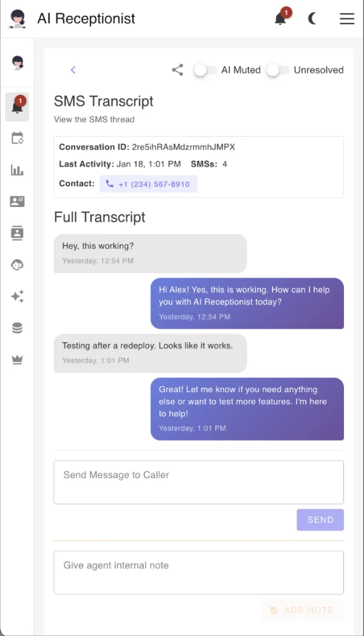Select the database stack icon
Image resolution: width=364 pixels, height=636 pixels.
17,327
